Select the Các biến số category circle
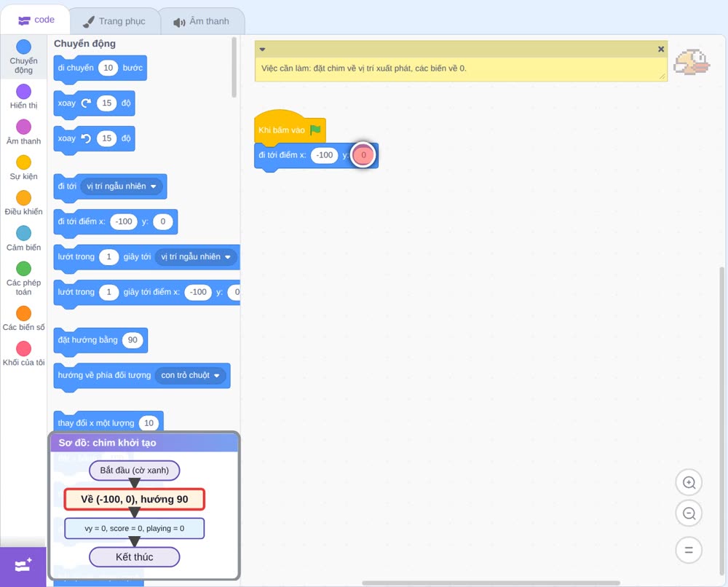The width and height of the screenshot is (728, 587). (24, 313)
